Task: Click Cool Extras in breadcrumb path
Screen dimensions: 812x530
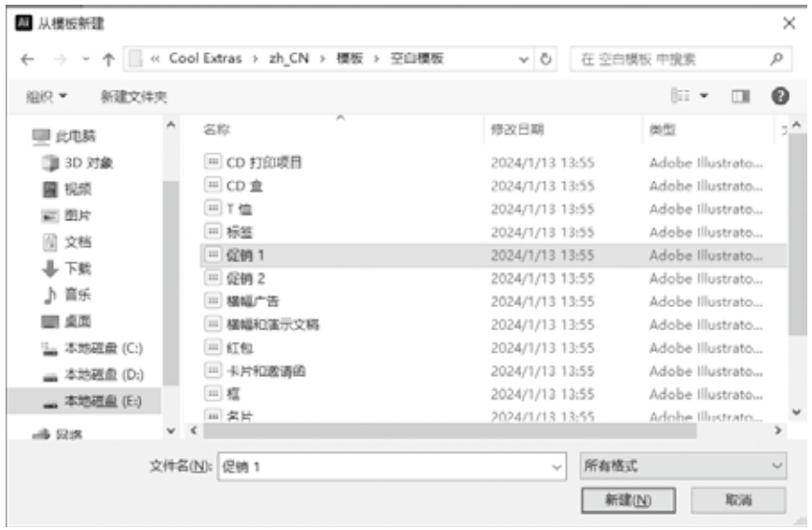Action: tap(205, 59)
